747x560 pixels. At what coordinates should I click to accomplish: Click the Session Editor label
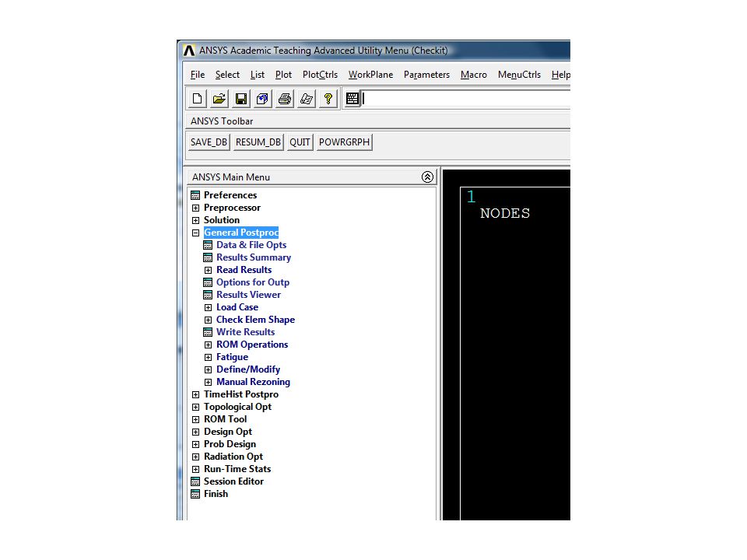tap(233, 481)
